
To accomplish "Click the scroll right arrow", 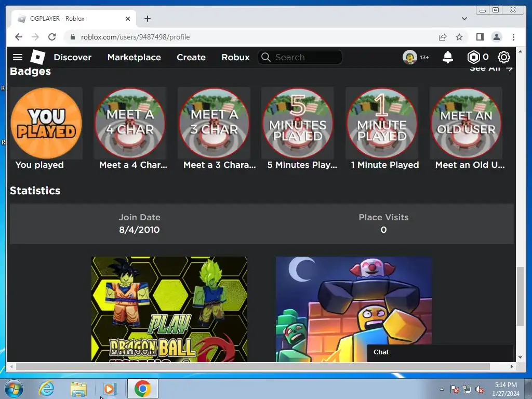I will tap(512, 366).
